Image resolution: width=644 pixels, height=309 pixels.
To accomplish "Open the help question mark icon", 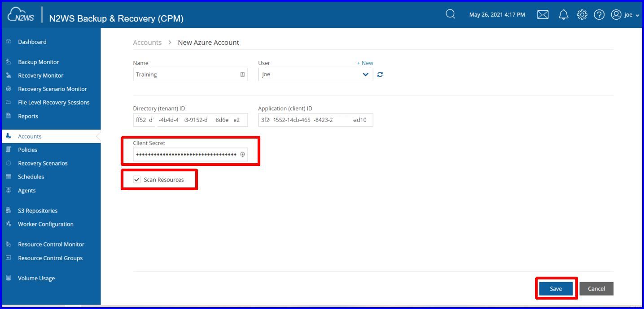I will pyautogui.click(x=599, y=15).
